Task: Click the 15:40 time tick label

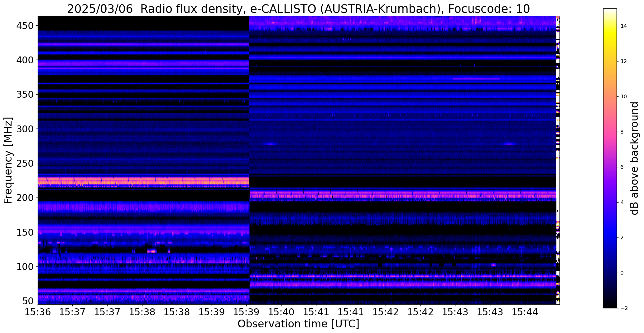Action: click(x=281, y=312)
